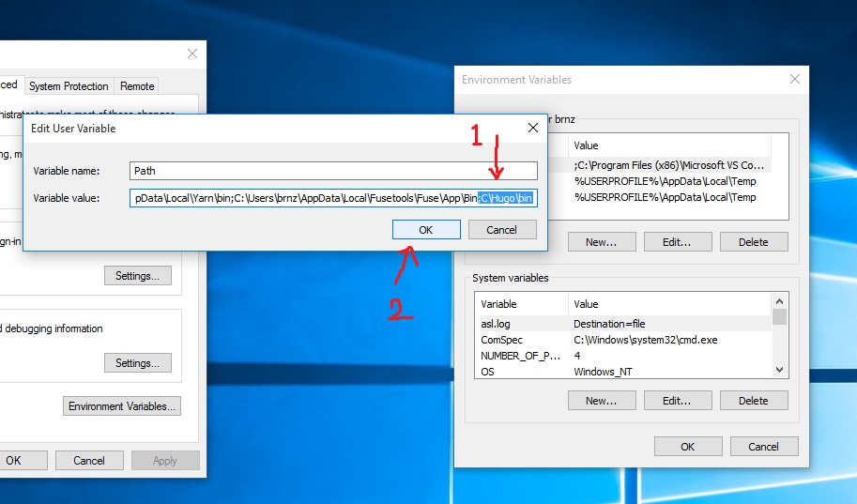
Task: Edit... the selected user variable
Action: [x=678, y=241]
